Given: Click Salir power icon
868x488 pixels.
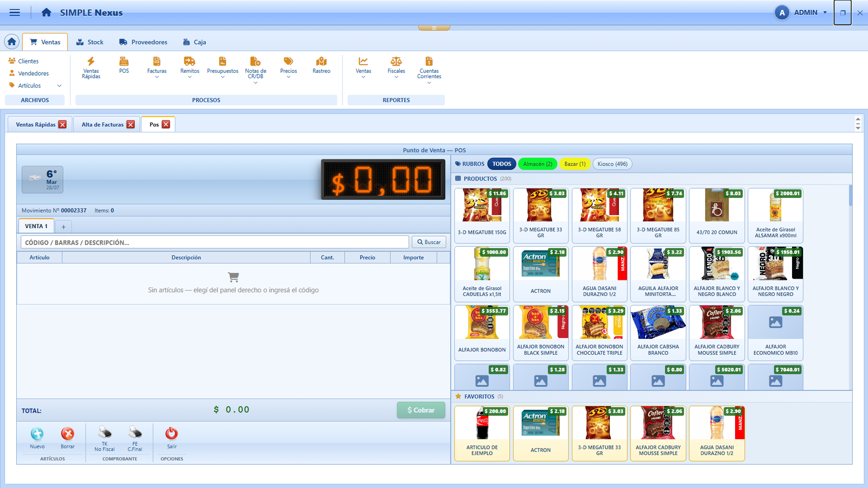Looking at the screenshot, I should click(x=171, y=438).
